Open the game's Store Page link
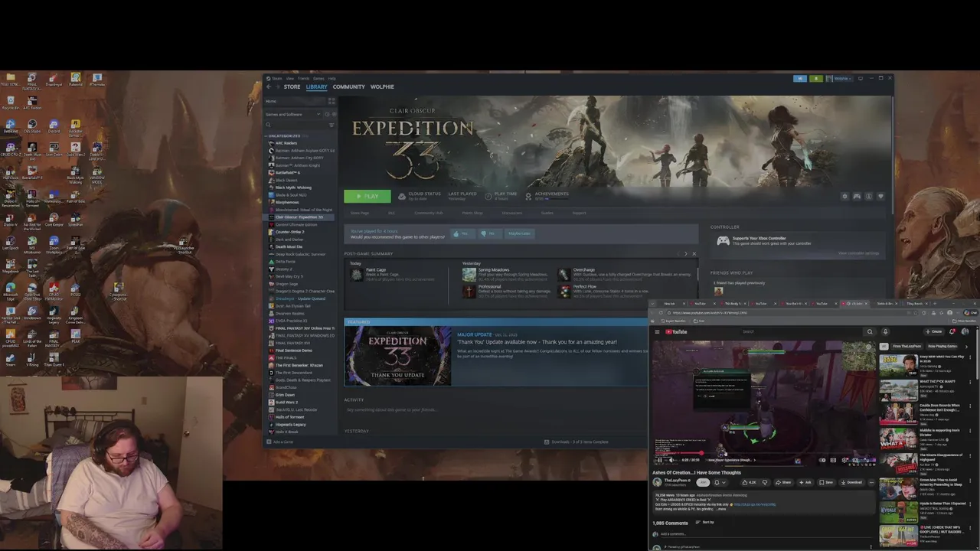The height and width of the screenshot is (551, 980). point(360,213)
